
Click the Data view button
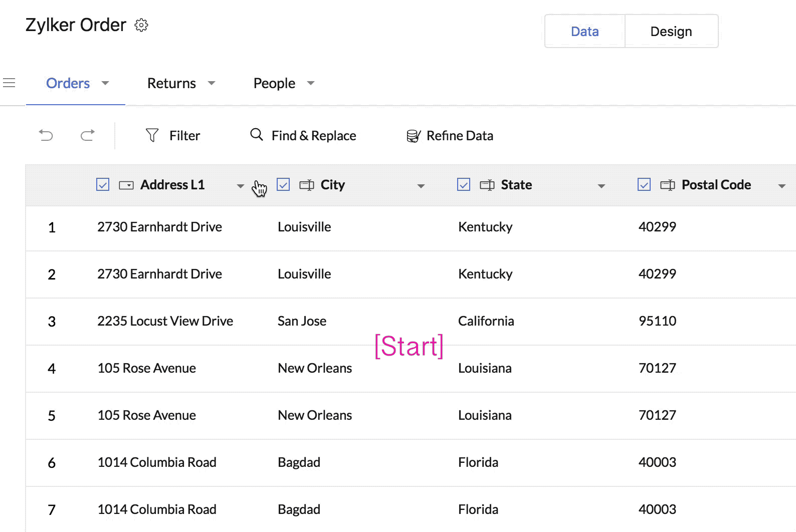pos(584,32)
